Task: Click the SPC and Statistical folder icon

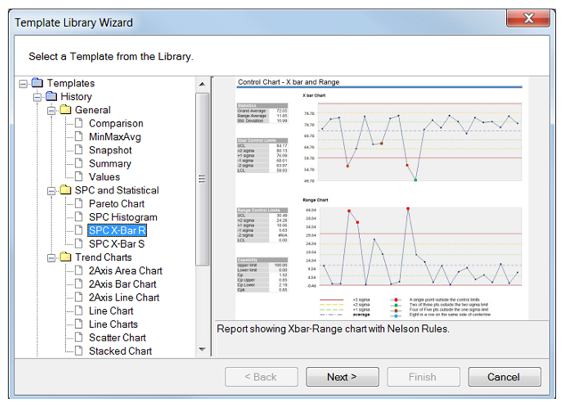Action: click(x=65, y=190)
